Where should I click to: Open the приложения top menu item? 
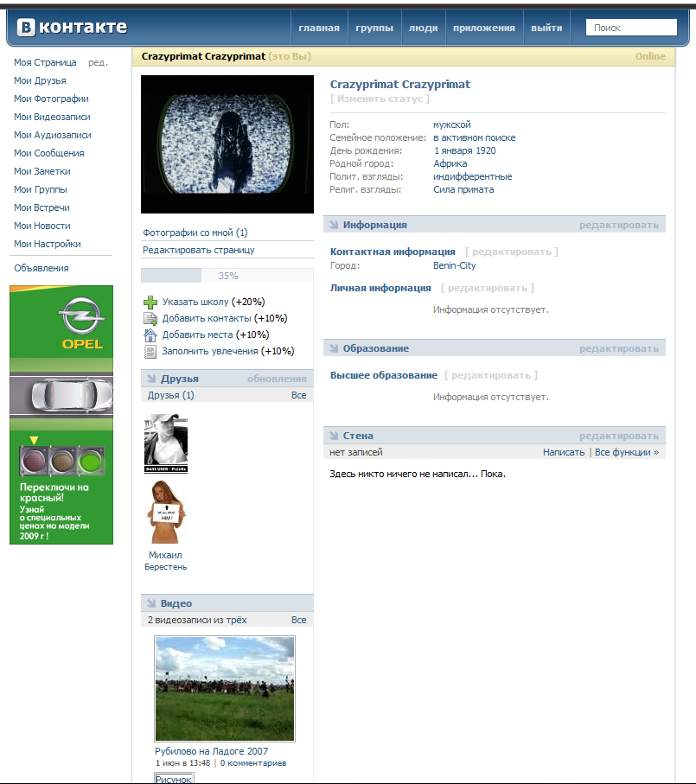point(483,28)
